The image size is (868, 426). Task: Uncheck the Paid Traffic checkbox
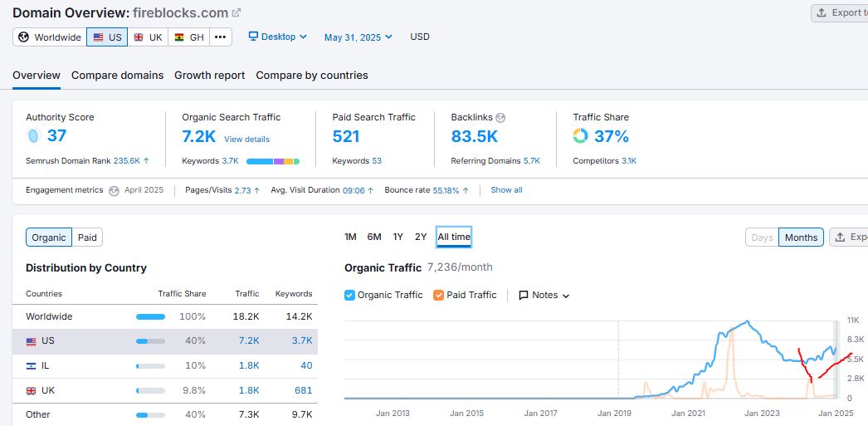pos(438,295)
